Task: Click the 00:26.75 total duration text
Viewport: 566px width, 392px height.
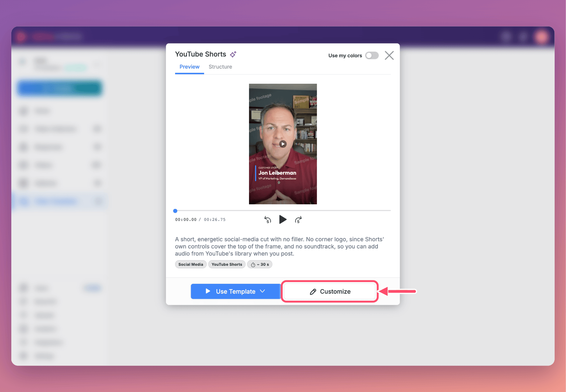Action: [215, 220]
